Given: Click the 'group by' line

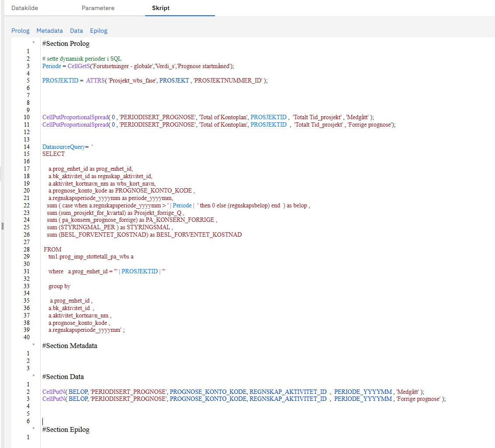Looking at the screenshot, I should [x=59, y=286].
